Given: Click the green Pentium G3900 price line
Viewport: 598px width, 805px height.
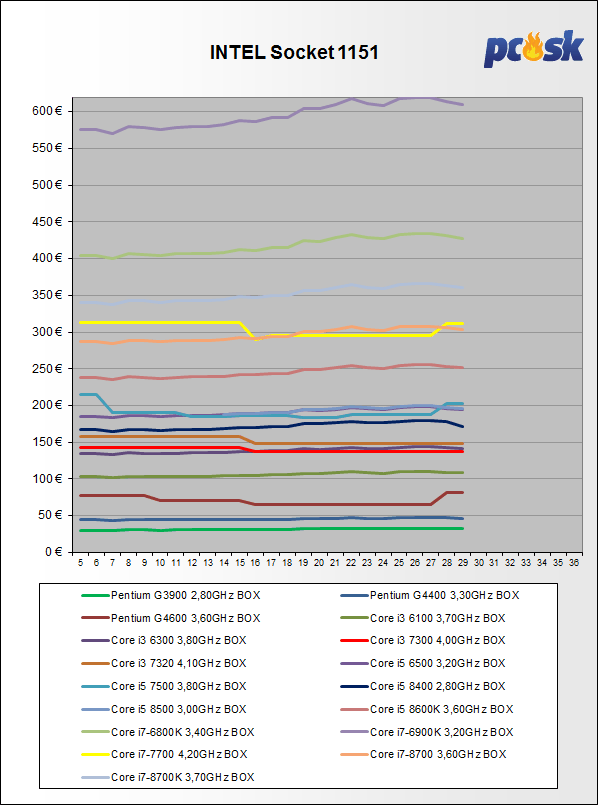Looking at the screenshot, I should 271,529.
